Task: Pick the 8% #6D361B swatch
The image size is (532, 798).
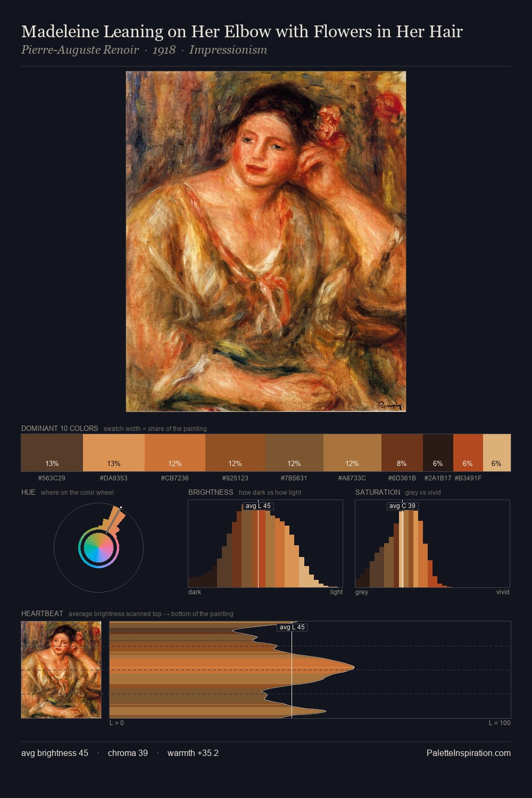Action: tap(402, 453)
